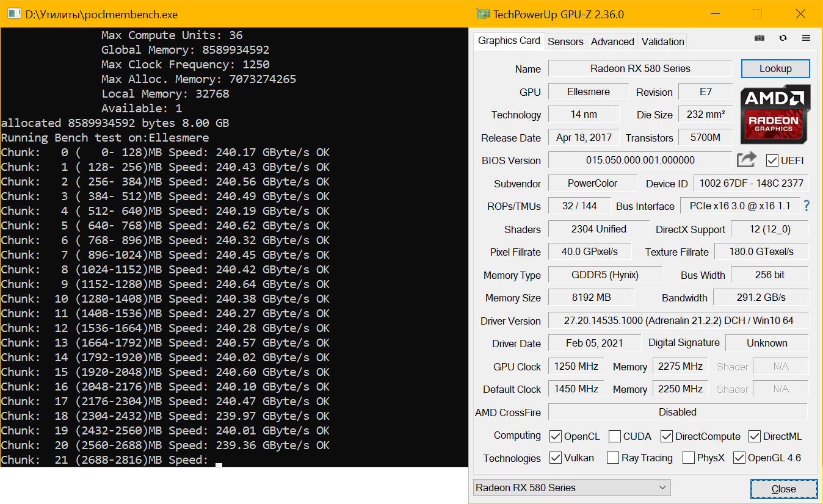Click the DirectX Support field 12 (12_0)

tap(769, 229)
